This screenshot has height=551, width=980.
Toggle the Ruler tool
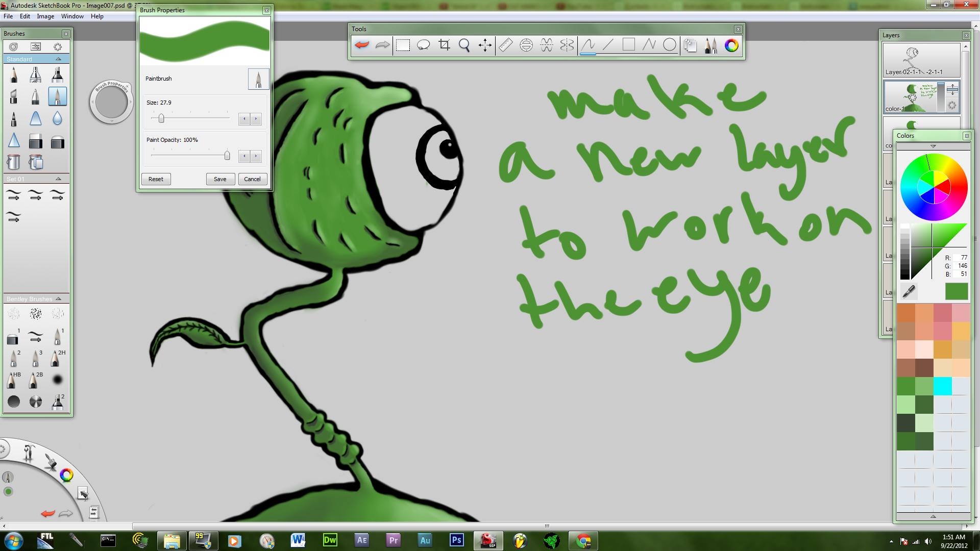click(x=505, y=45)
